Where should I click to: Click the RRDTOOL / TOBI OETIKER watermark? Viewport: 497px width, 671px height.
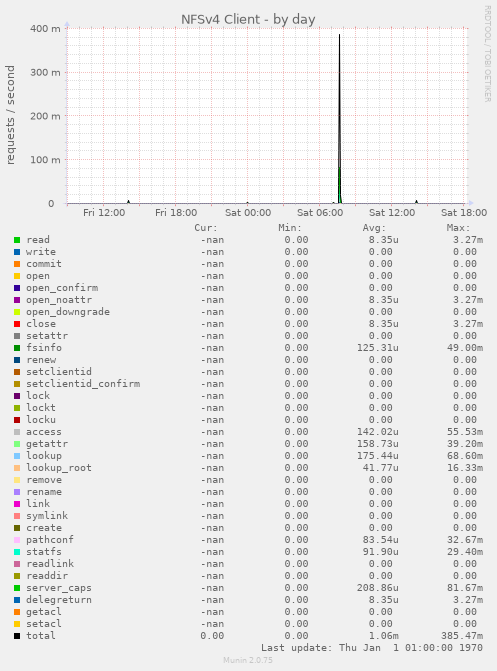coord(488,53)
